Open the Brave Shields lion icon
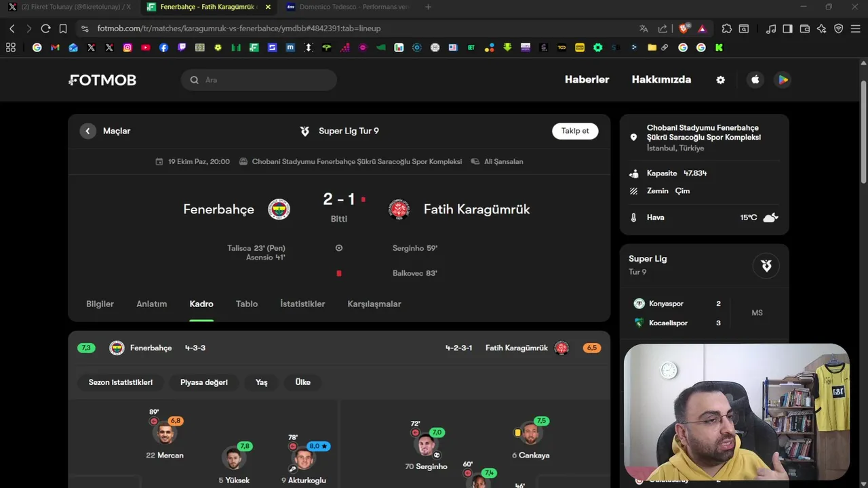 684,28
